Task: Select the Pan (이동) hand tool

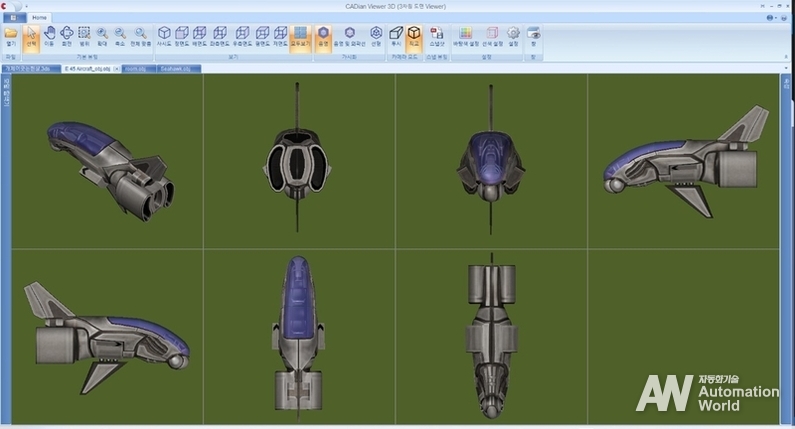Action: 49,37
